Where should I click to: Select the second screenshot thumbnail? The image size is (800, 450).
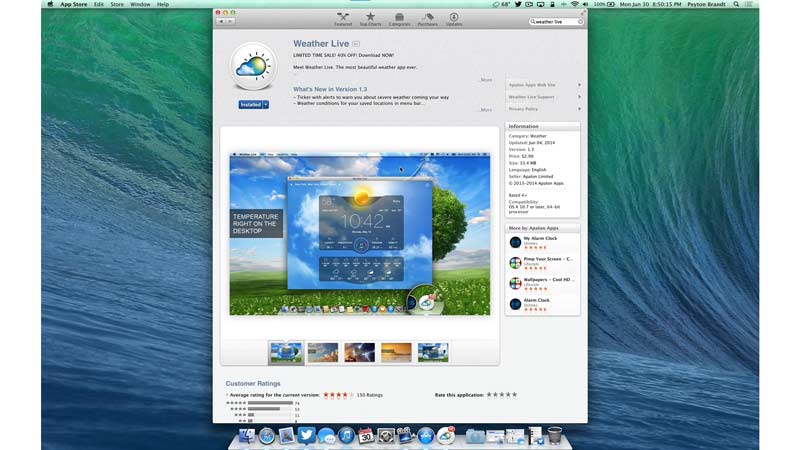pos(322,353)
